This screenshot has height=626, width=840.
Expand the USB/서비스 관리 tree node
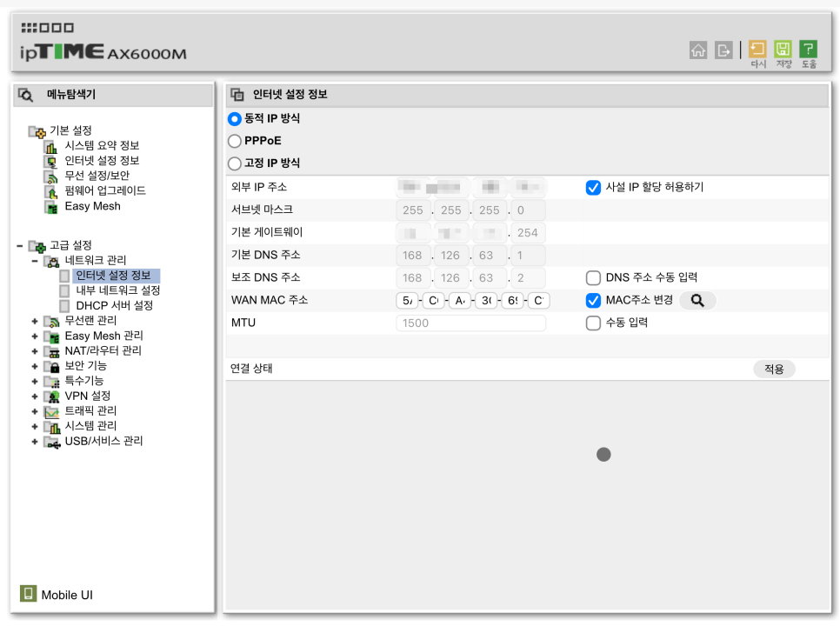(x=35, y=442)
